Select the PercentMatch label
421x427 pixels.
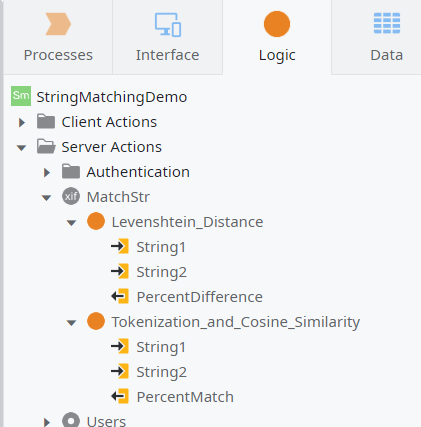[185, 397]
